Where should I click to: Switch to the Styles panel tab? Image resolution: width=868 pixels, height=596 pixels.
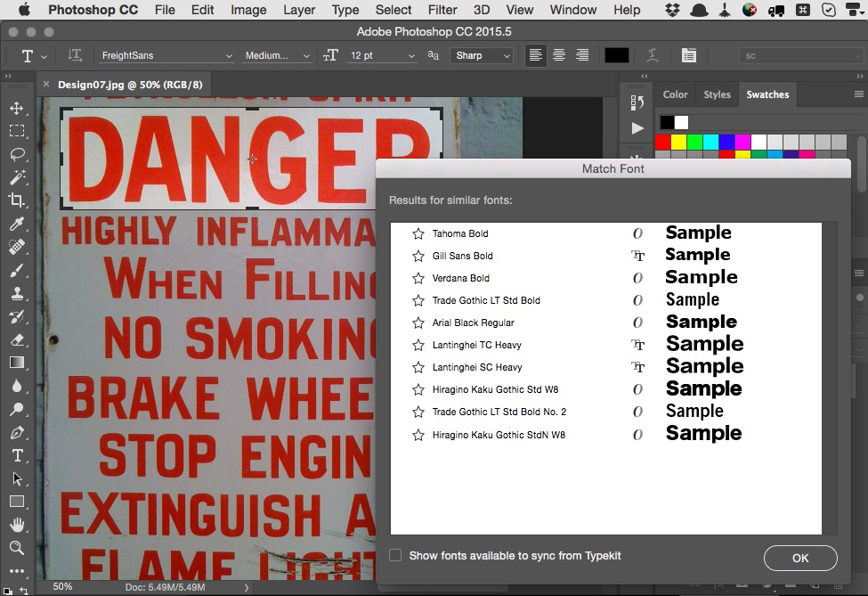pos(717,94)
